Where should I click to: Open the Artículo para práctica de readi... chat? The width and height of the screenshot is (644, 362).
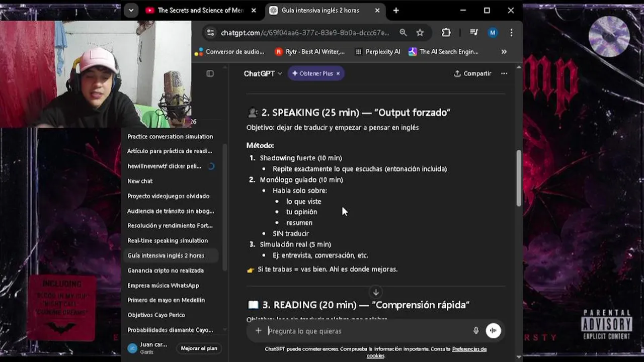pyautogui.click(x=170, y=151)
